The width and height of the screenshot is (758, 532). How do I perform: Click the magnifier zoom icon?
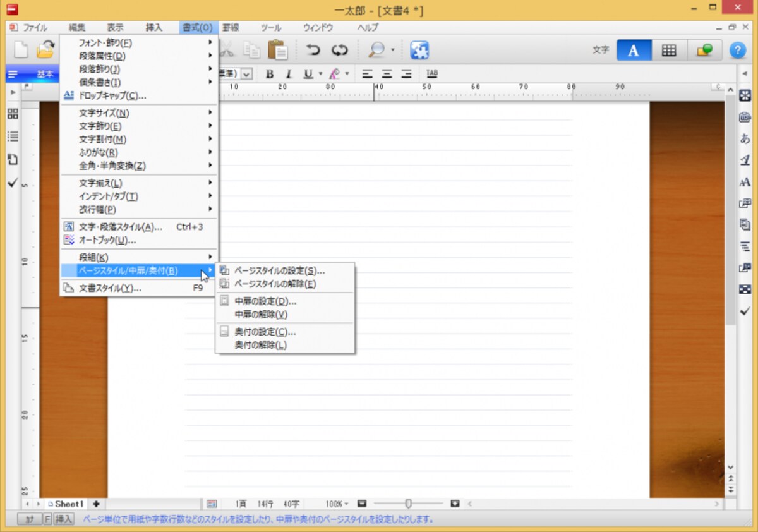(x=378, y=50)
